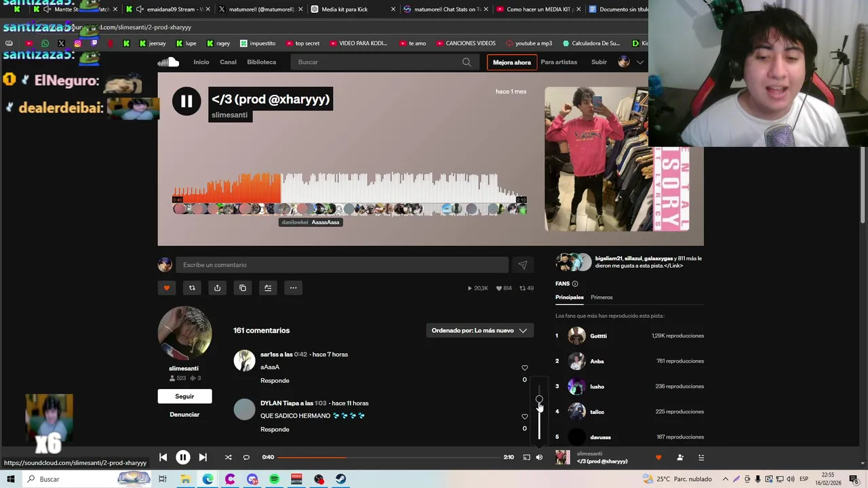Open Spotify from the taskbar
The image size is (868, 488).
coord(275,479)
